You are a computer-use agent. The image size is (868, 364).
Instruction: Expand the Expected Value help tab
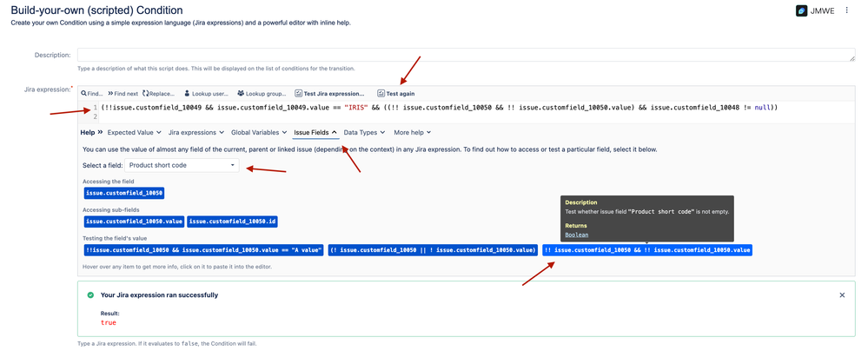click(134, 133)
